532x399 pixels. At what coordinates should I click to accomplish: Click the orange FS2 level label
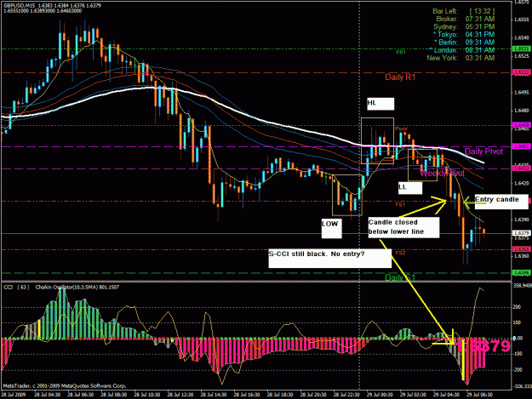(x=400, y=253)
